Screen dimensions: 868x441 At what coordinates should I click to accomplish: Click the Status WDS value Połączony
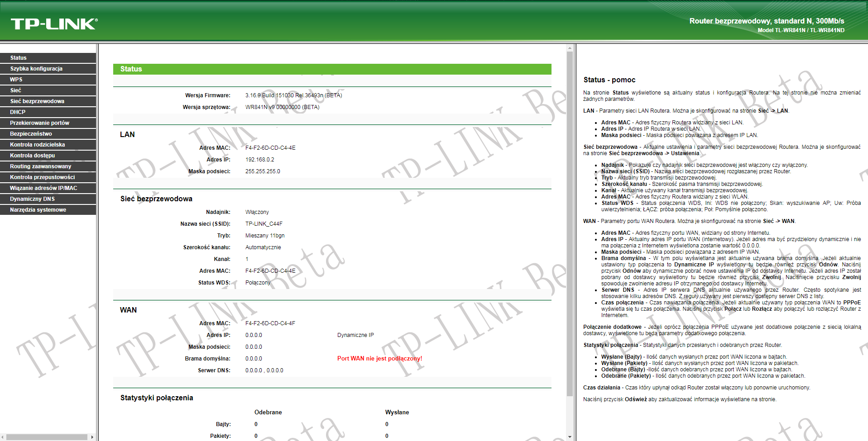(258, 283)
